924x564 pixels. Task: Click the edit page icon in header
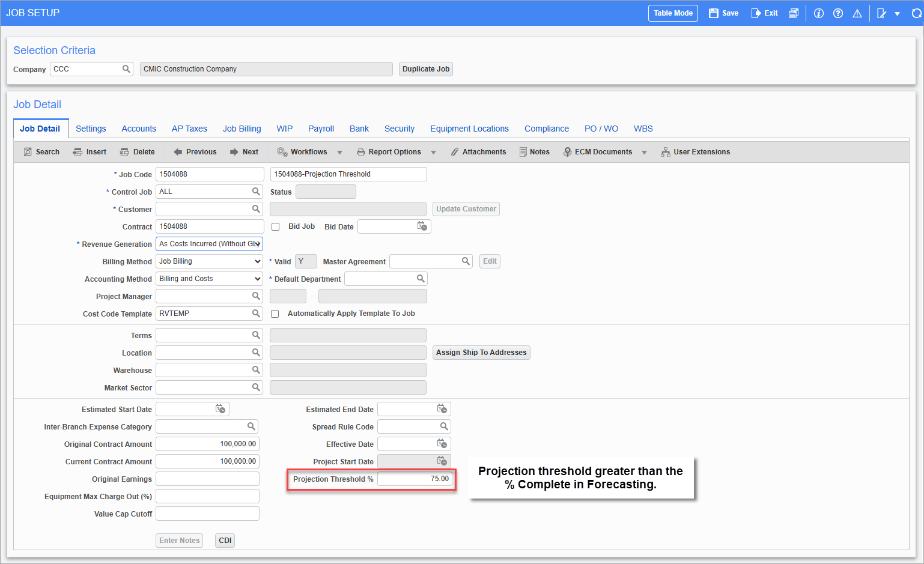click(881, 13)
